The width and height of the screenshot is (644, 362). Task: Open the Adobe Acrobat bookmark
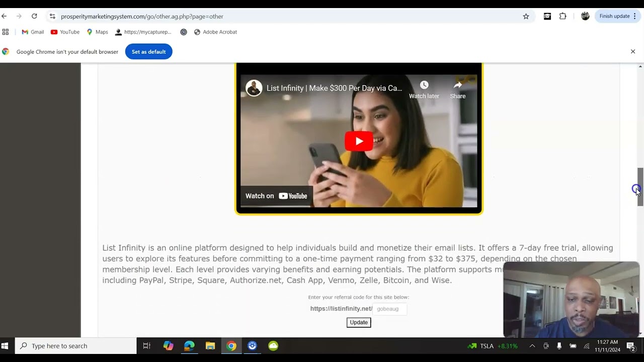[x=215, y=32]
